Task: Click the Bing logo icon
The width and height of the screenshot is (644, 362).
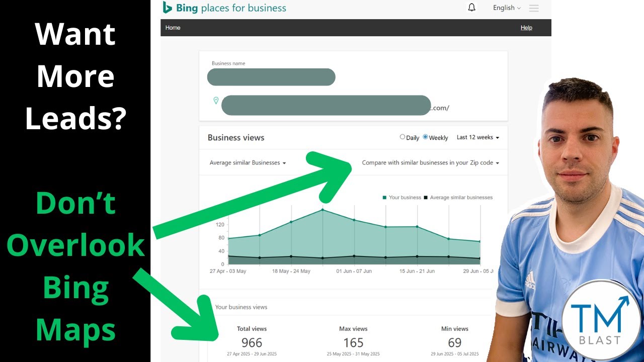Action: coord(168,8)
